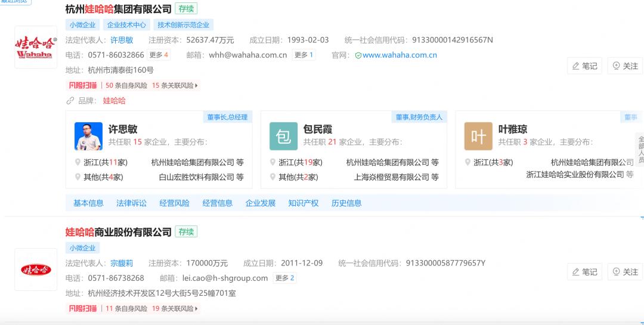
Task: Open legal representative 宗馥莉 link
Action: 122,263
